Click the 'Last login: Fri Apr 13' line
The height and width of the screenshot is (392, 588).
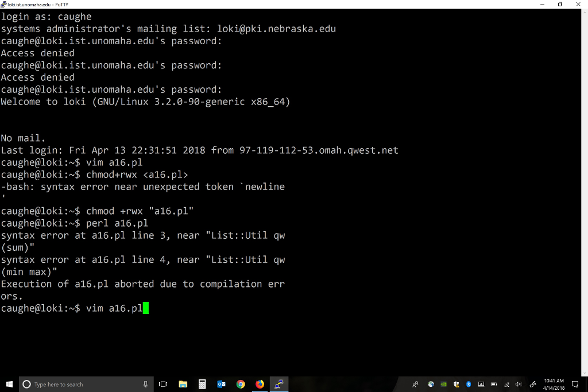pos(199,150)
